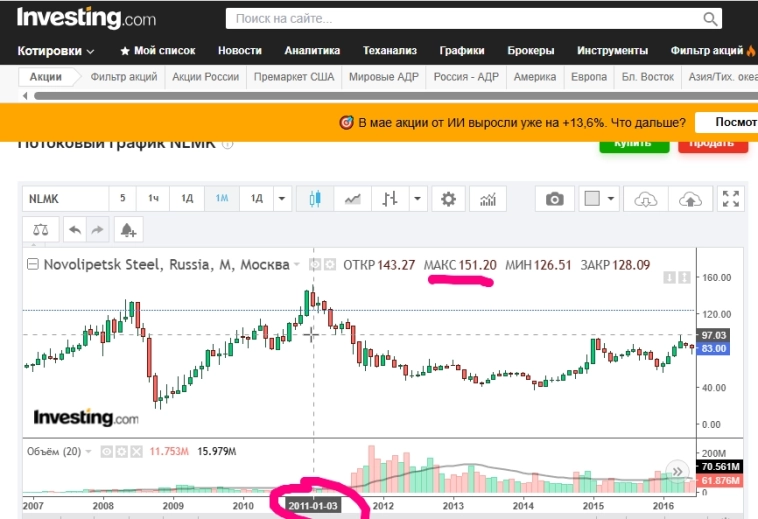Screen dimensions: 758x519
Task: Select the 1Д interval beside dropdown arrow
Action: [257, 199]
